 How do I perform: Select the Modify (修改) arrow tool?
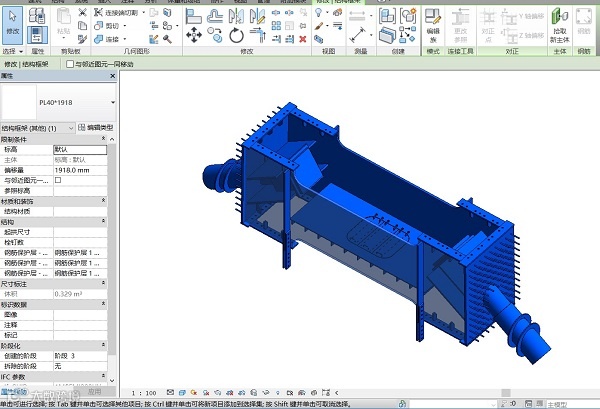click(13, 25)
